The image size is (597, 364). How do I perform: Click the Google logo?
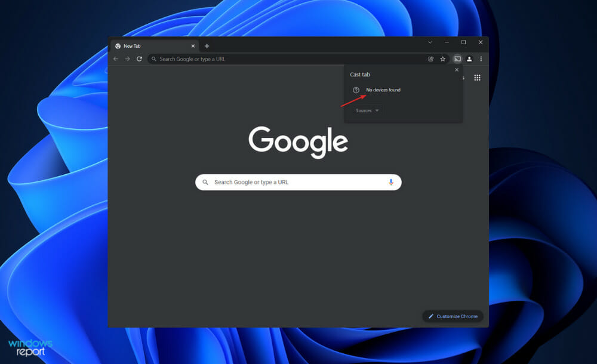pyautogui.click(x=298, y=142)
